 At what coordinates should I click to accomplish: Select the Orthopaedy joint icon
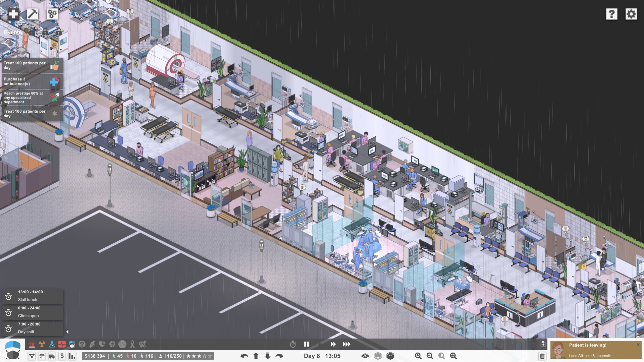tap(92, 344)
